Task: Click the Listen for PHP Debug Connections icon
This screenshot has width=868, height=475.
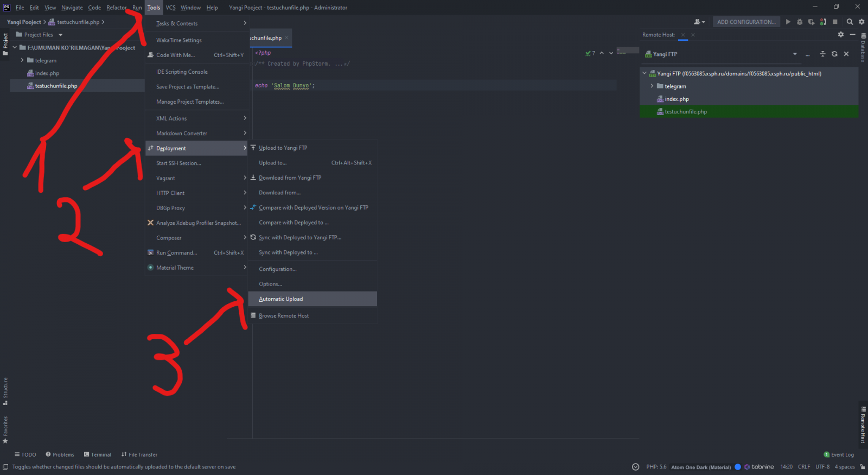Action: tap(823, 22)
